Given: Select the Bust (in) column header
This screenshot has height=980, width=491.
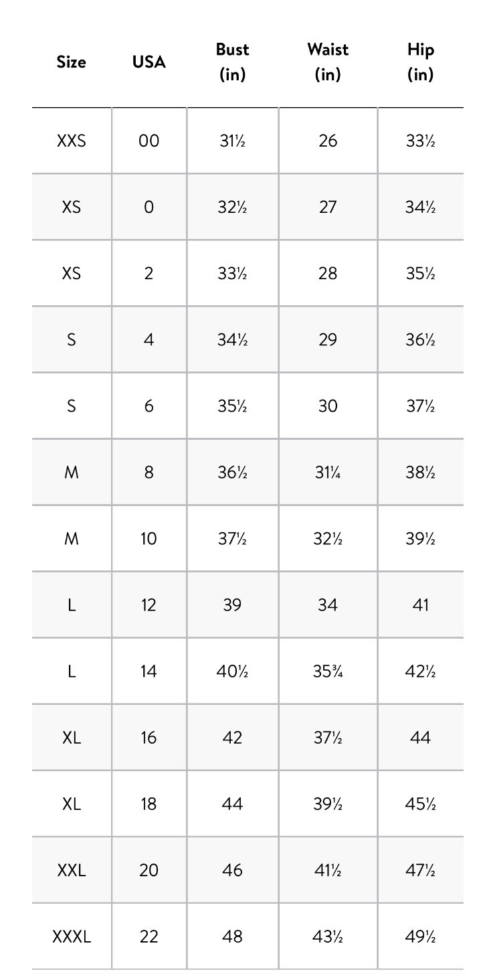Looking at the screenshot, I should (232, 62).
